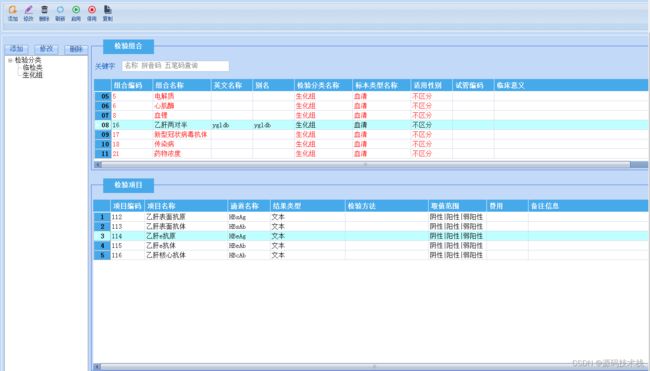Click the 组合名称 column header
The width and height of the screenshot is (650, 371).
click(182, 85)
